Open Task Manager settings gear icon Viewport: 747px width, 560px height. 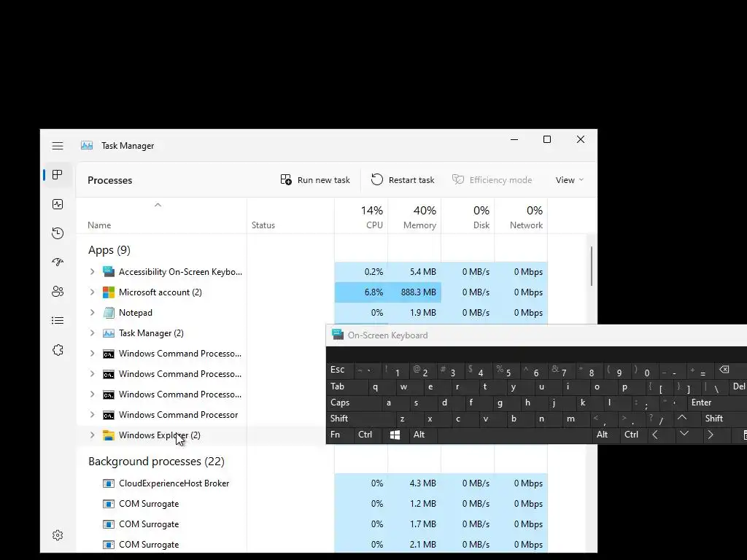[58, 535]
